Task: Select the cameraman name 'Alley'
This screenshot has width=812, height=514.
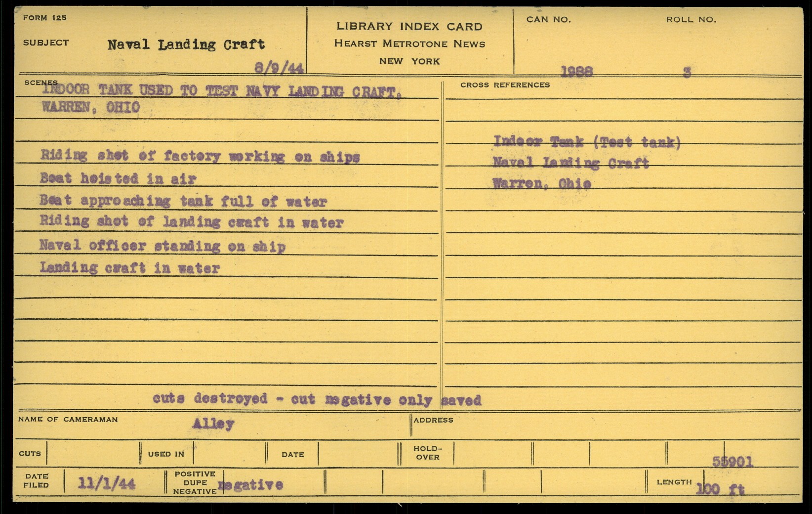Action: (x=213, y=424)
